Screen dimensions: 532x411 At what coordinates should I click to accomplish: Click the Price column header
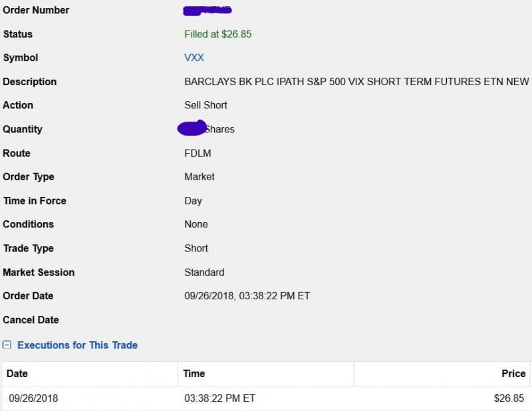pyautogui.click(x=513, y=374)
